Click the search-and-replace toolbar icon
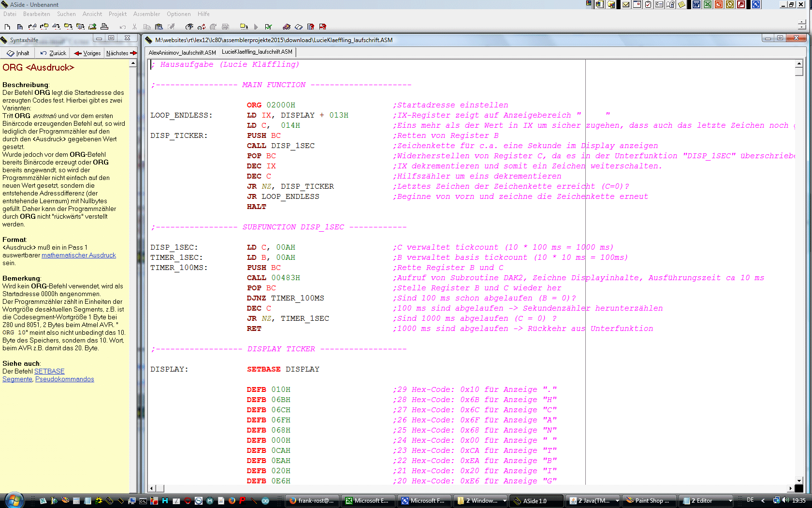 pyautogui.click(x=202, y=27)
